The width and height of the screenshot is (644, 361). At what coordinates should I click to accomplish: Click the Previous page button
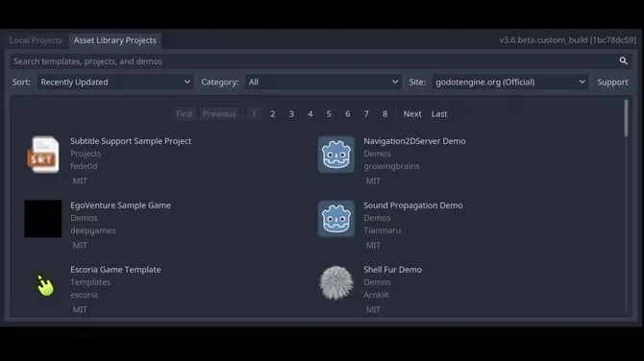tap(219, 114)
